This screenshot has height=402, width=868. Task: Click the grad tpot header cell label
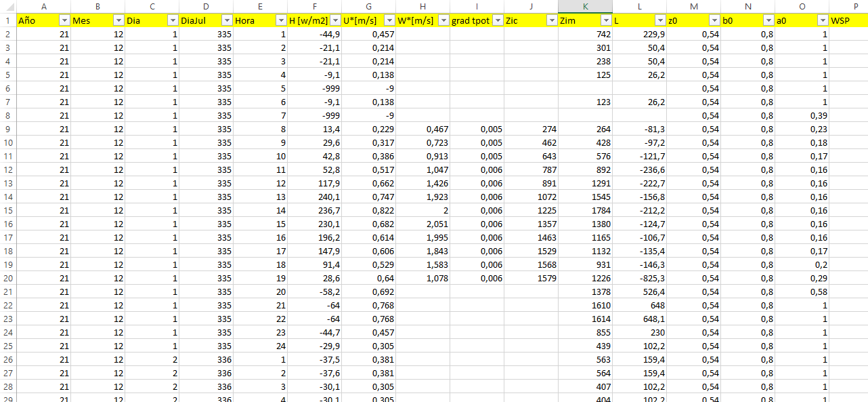coord(471,21)
